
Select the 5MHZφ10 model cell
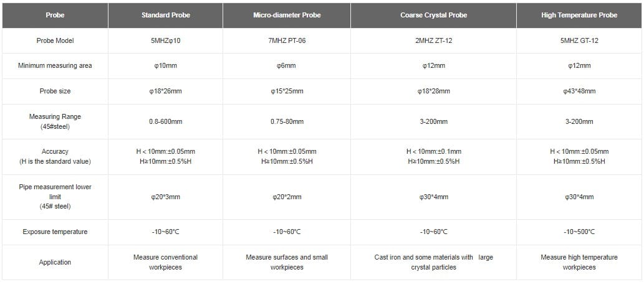165,40
